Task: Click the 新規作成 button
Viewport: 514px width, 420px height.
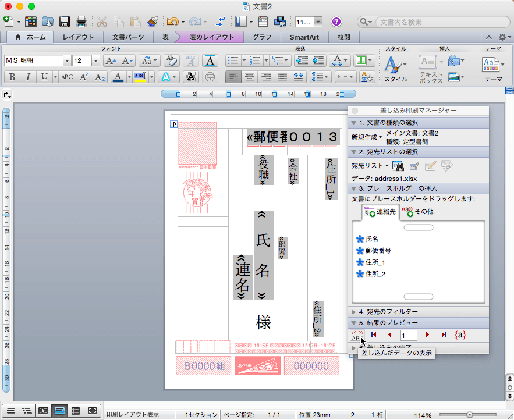Action: tap(367, 137)
